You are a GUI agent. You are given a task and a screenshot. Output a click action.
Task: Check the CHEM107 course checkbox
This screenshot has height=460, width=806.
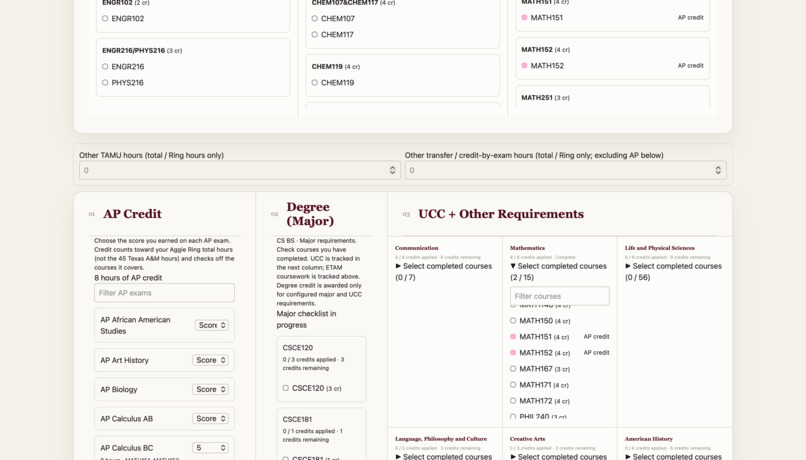tap(315, 19)
